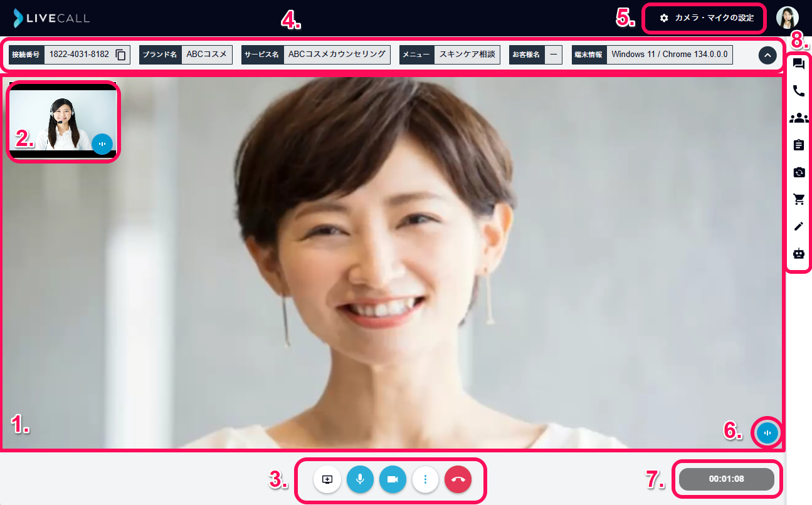Click the user profile avatar
This screenshot has width=812, height=505.
pyautogui.click(x=788, y=18)
